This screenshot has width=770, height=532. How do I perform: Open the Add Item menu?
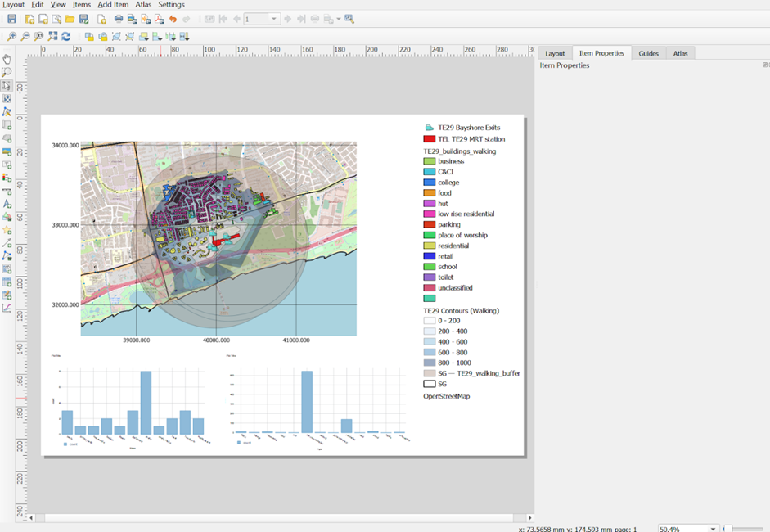[x=113, y=5]
